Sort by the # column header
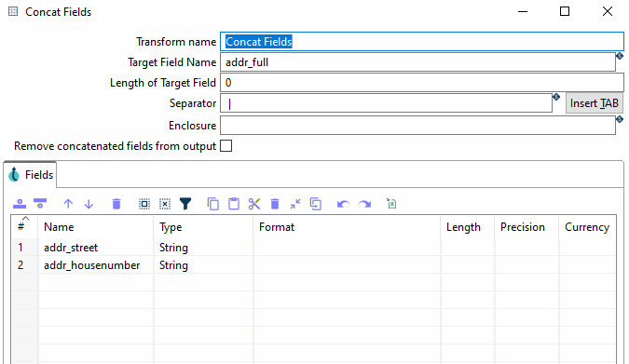 click(x=25, y=227)
